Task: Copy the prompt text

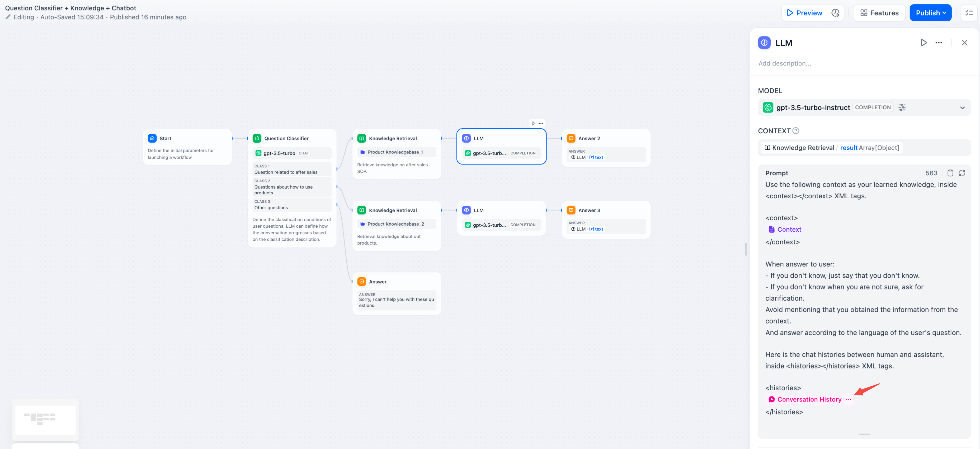Action: 950,173
